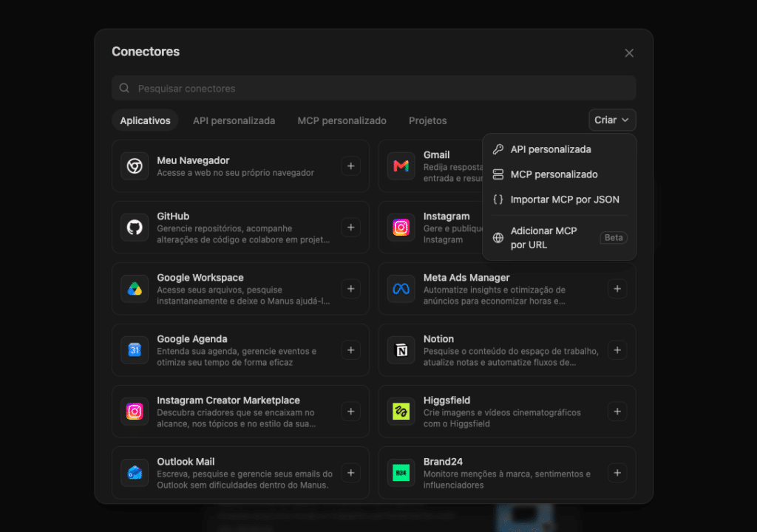Click the Instagram Creator Marketplace title

(x=228, y=400)
